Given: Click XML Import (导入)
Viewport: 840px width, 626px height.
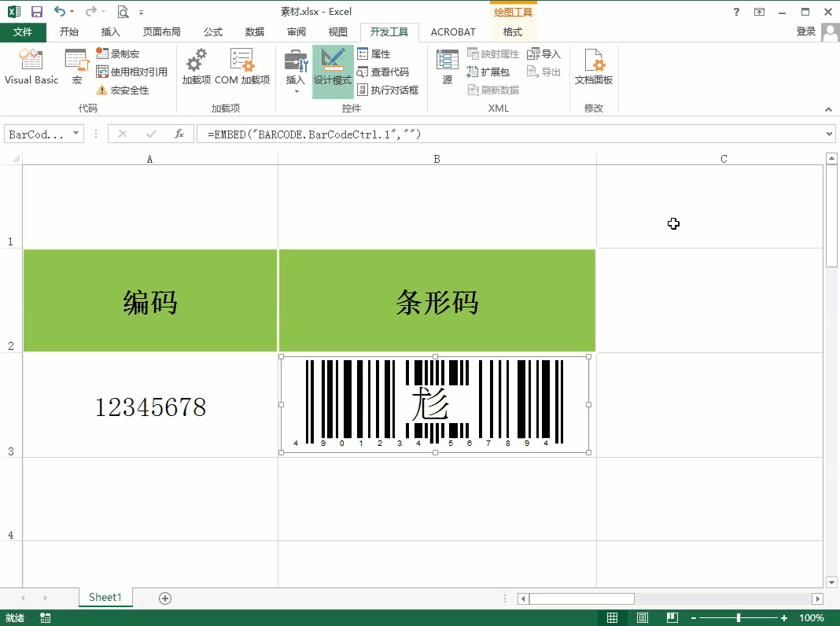Looking at the screenshot, I should tap(543, 53).
